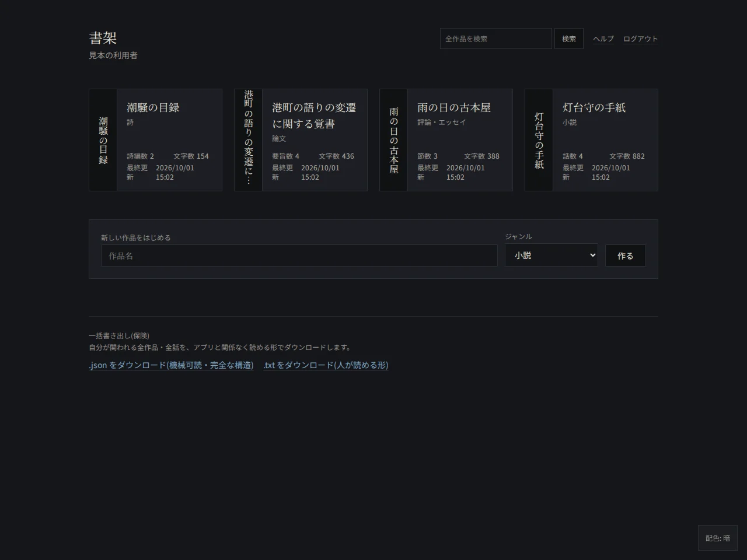Viewport: 747px width, 560px height.
Task: Click the 文字数 436 count
Action: tap(336, 156)
